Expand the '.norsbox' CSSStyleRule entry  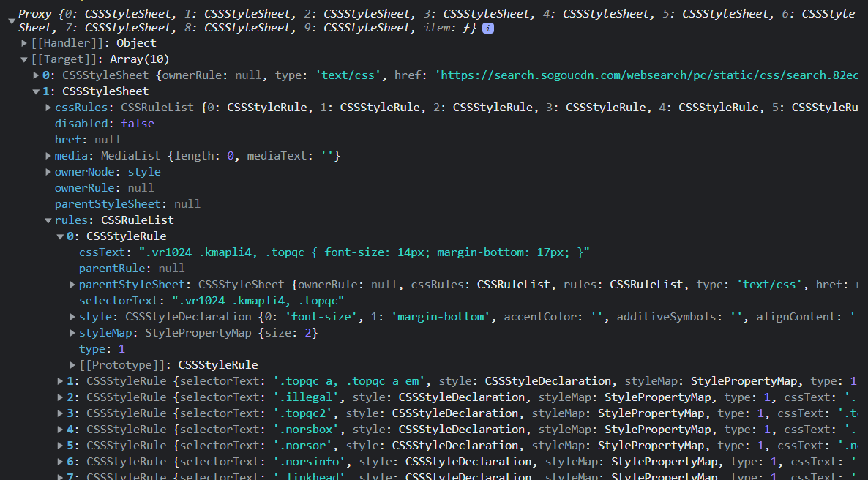coord(61,430)
